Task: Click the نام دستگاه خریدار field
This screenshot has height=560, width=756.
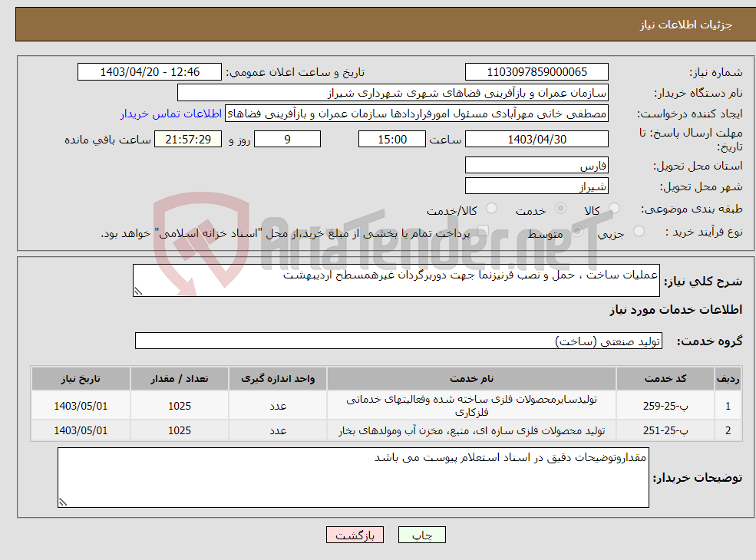Action: (392, 93)
